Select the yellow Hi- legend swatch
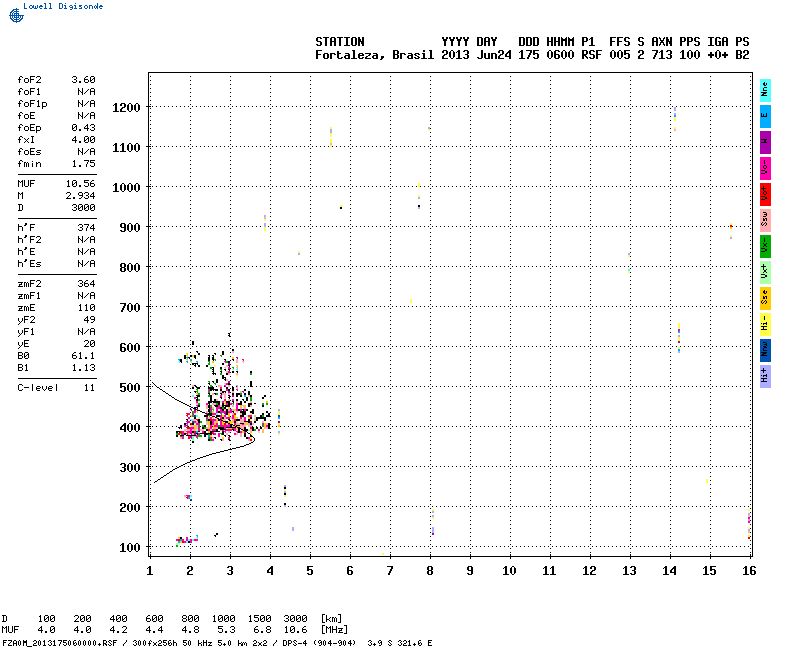 [x=765, y=324]
